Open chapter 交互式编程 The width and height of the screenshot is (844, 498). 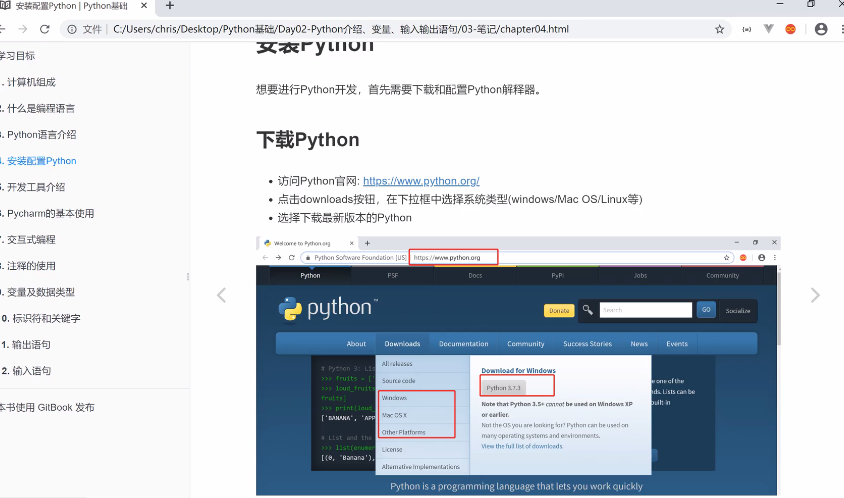tap(29, 240)
